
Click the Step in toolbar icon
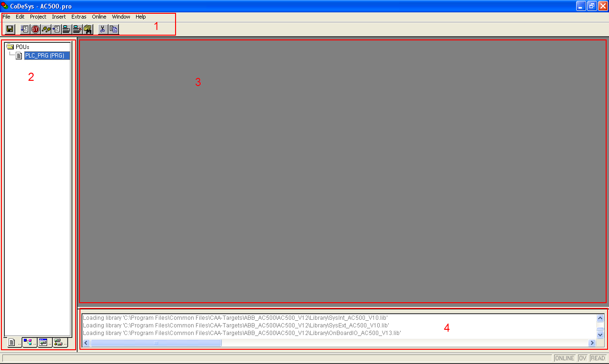57,29
